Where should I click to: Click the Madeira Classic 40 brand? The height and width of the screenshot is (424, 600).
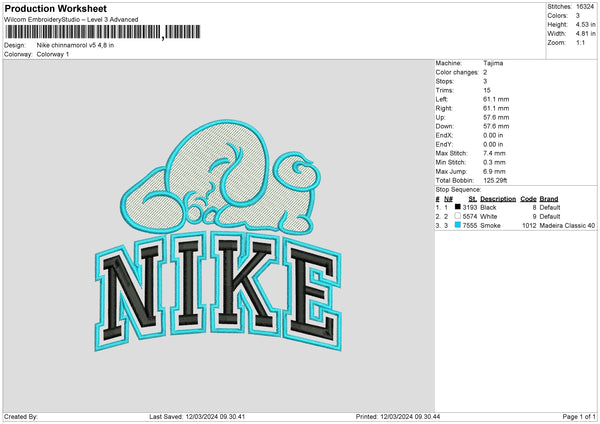pos(567,226)
